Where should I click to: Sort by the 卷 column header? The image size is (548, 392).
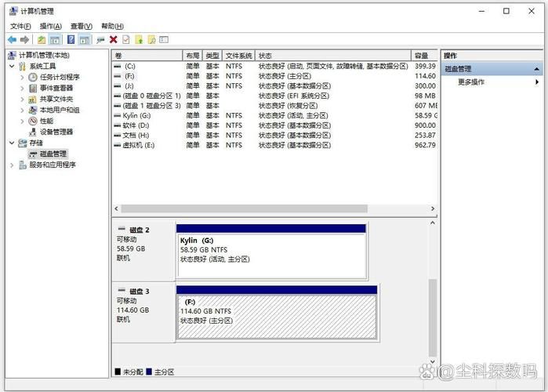point(147,56)
